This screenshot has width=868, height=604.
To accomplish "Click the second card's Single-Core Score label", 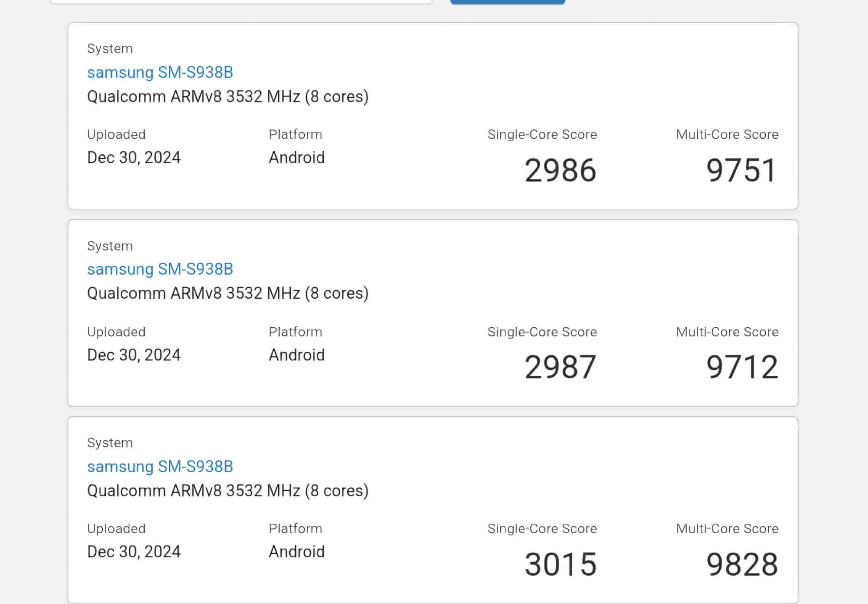I will (542, 332).
